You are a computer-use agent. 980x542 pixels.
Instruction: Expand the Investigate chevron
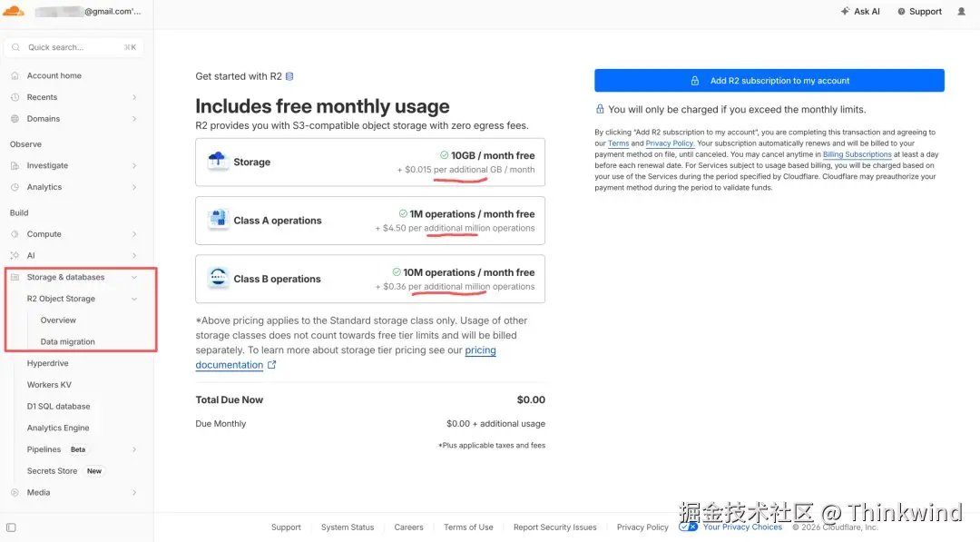pos(134,165)
